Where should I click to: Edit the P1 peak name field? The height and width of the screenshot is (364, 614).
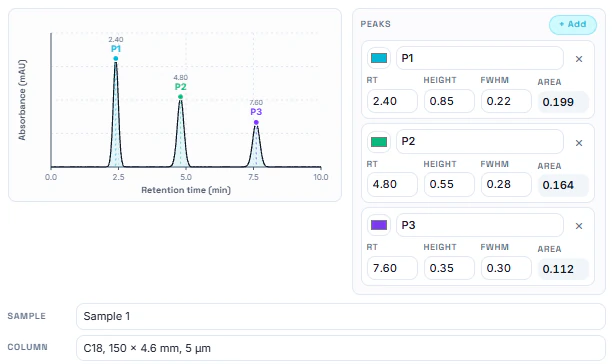[480, 58]
